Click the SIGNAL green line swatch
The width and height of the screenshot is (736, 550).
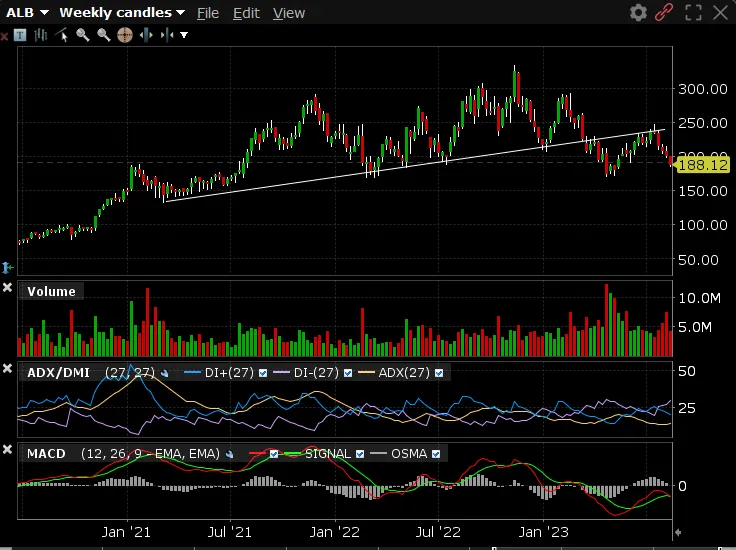(293, 453)
